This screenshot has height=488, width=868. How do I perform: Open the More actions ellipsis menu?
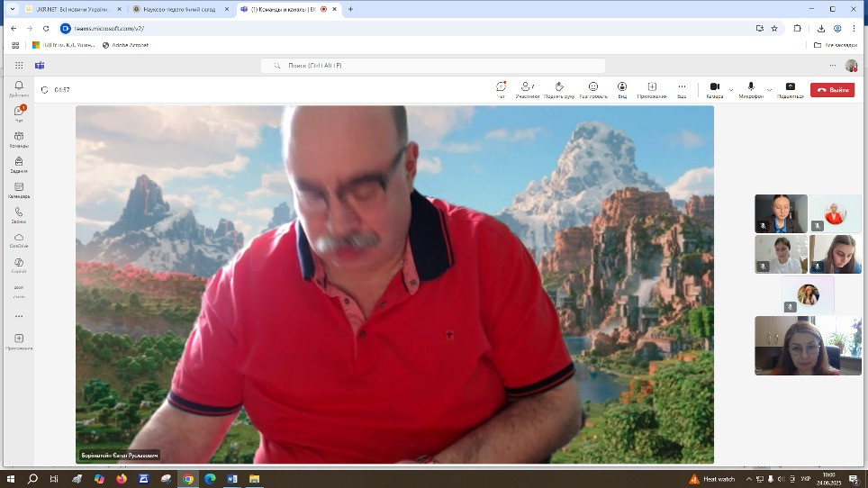click(x=682, y=88)
